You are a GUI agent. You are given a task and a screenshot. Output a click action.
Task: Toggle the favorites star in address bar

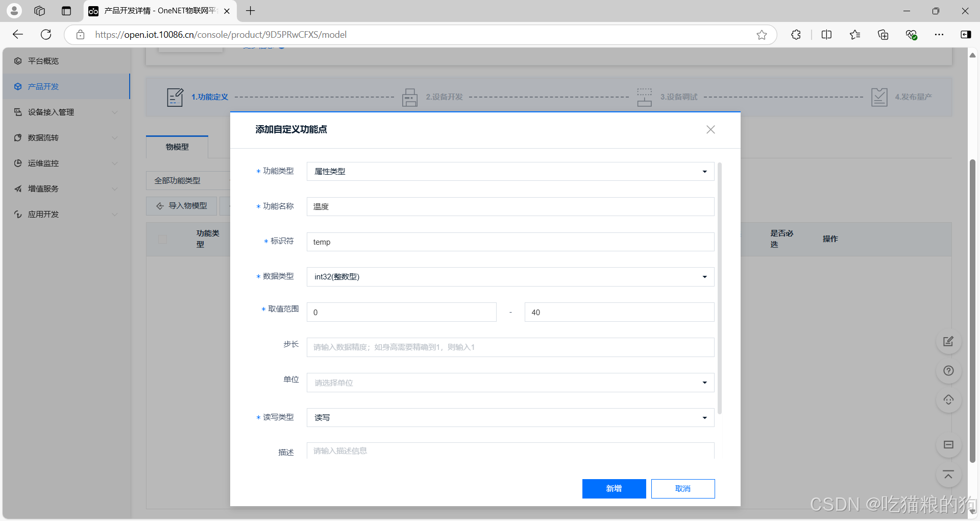coord(762,35)
